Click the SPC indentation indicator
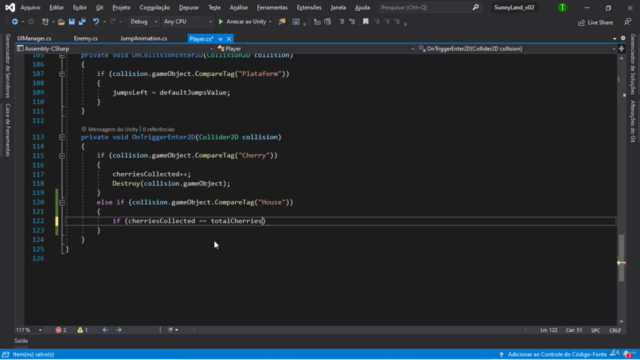Viewport: 640px width, 360px height. 596,330
